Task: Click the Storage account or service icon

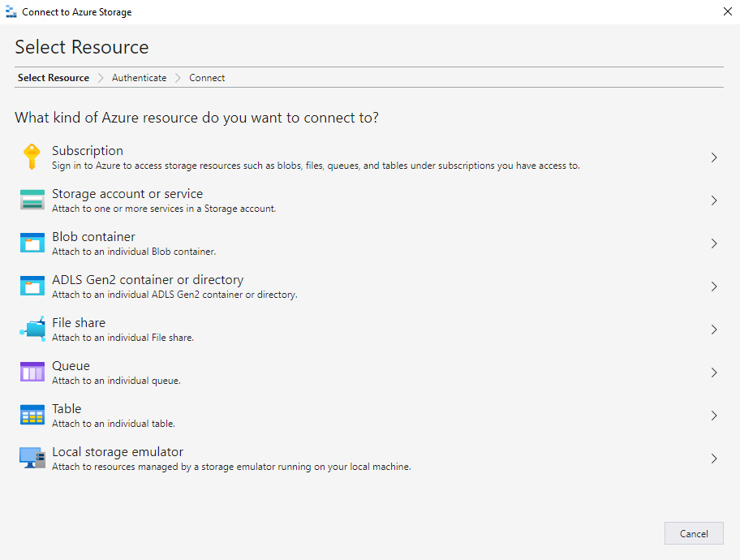Action: tap(32, 200)
